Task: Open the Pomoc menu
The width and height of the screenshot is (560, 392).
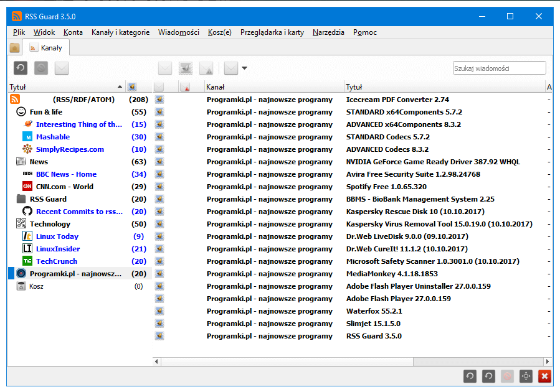Action: pyautogui.click(x=365, y=32)
